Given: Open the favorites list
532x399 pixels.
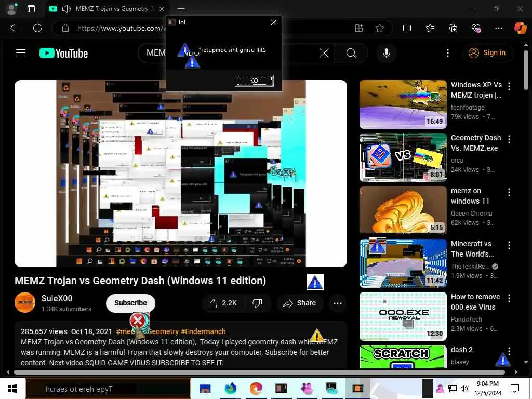Looking at the screenshot, I should coord(430,28).
